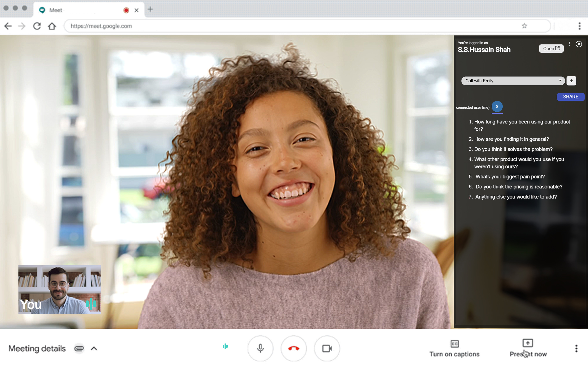
Task: Open the browser three-dot menu
Action: pos(579,26)
